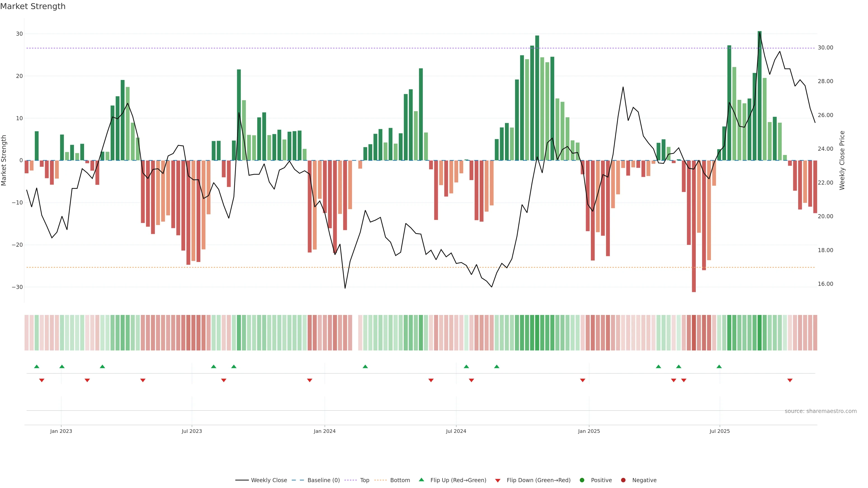Click the 30.00 right-axis price tick label

tap(825, 47)
